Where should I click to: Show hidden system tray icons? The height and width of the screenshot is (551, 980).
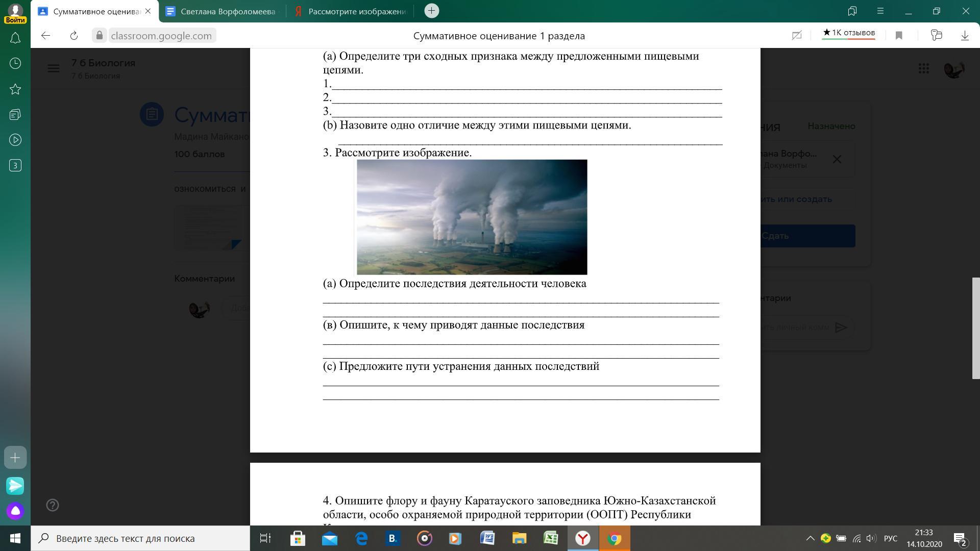point(810,538)
